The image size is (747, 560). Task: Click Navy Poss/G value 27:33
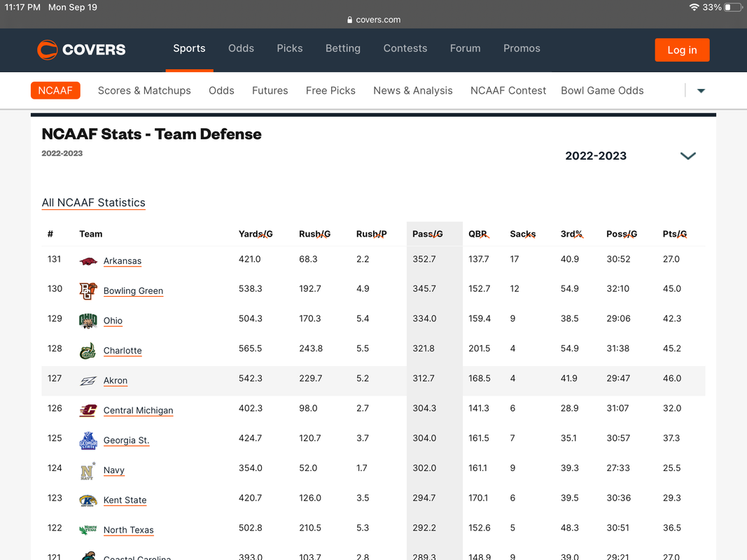[618, 468]
